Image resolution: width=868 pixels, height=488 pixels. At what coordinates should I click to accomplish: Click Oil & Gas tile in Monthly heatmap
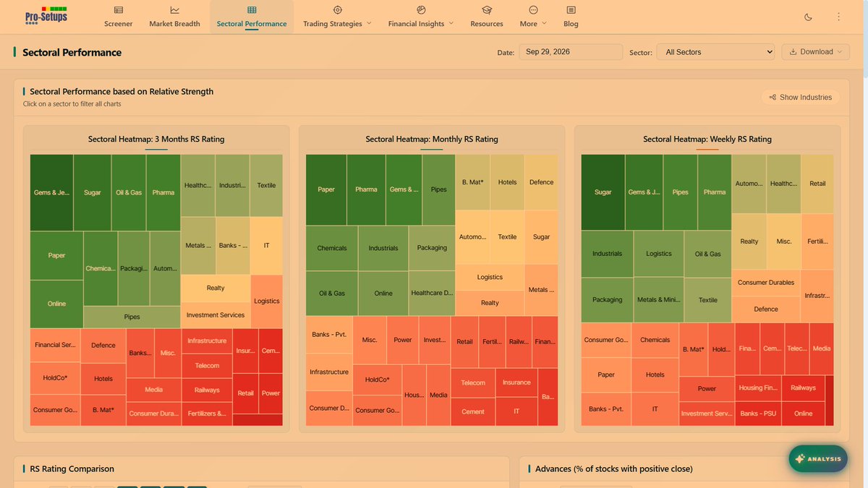332,294
